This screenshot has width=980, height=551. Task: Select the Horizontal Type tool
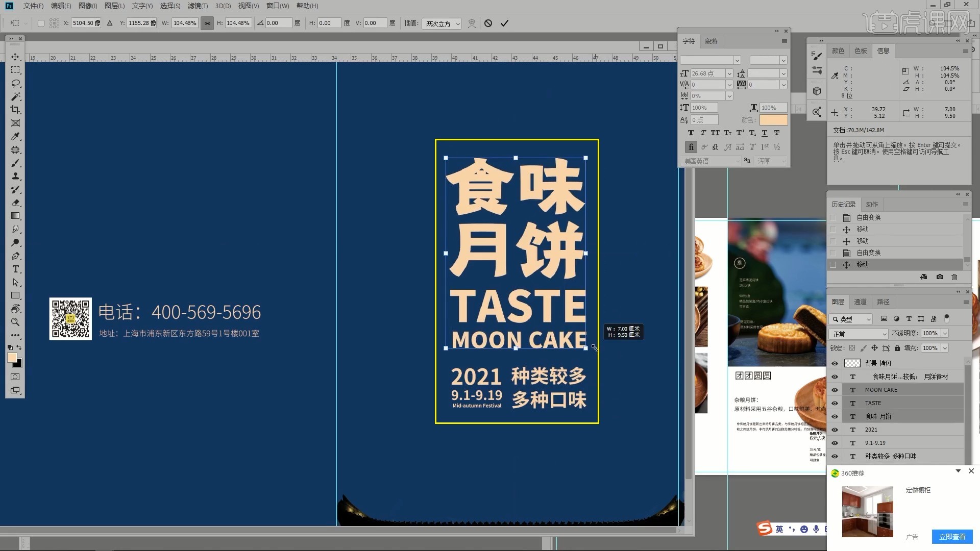click(15, 269)
